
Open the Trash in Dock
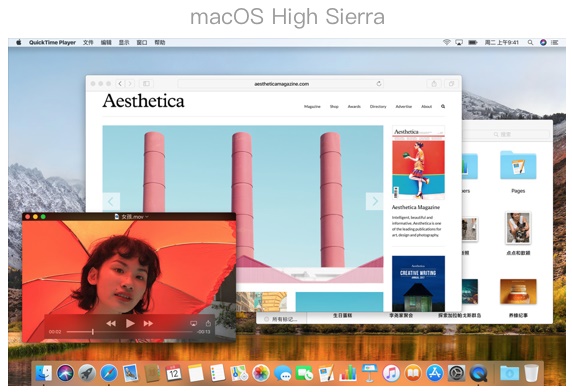pos(531,373)
